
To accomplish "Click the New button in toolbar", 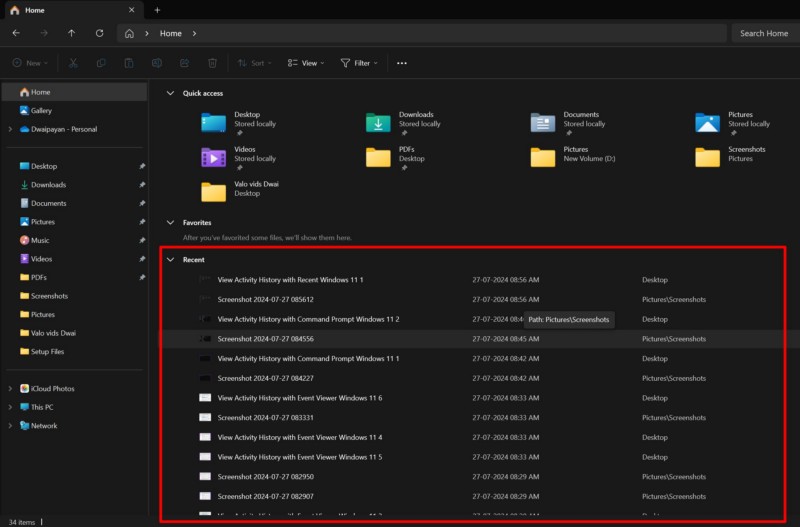I will coord(28,63).
